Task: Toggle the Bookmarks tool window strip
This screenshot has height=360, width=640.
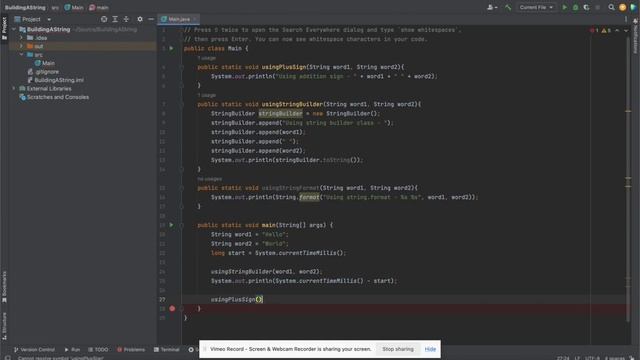Action: pos(4,287)
